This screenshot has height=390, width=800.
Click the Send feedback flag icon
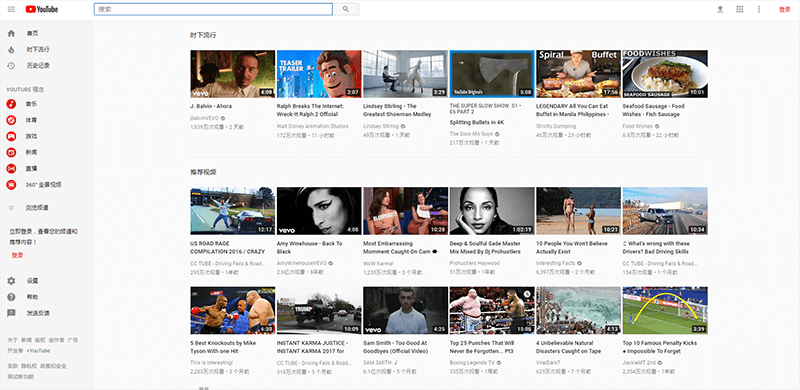point(11,313)
